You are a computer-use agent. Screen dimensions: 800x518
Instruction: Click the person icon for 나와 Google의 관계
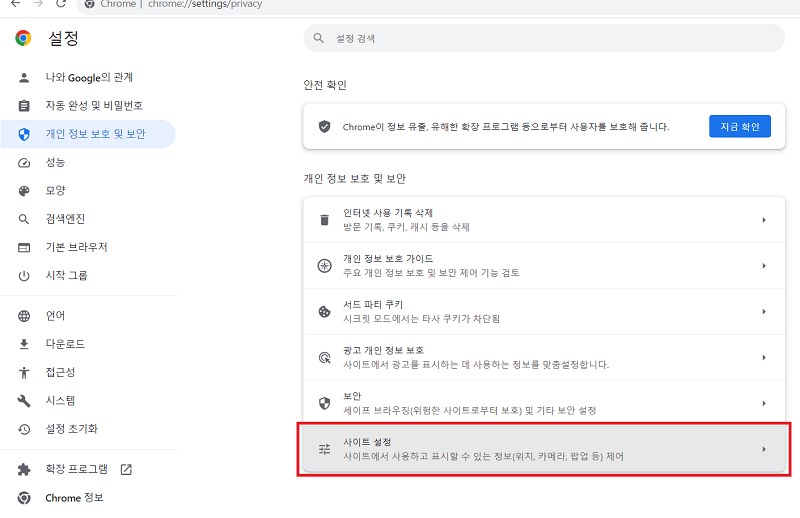point(24,78)
